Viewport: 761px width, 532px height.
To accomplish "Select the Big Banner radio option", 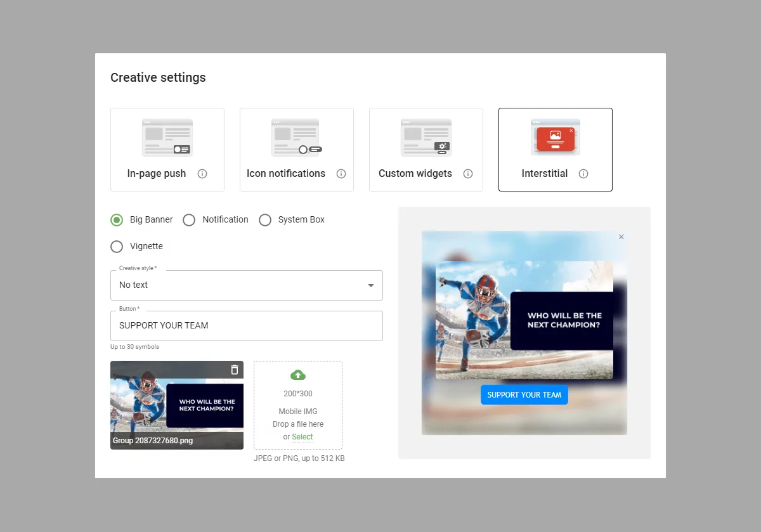I will 117,220.
